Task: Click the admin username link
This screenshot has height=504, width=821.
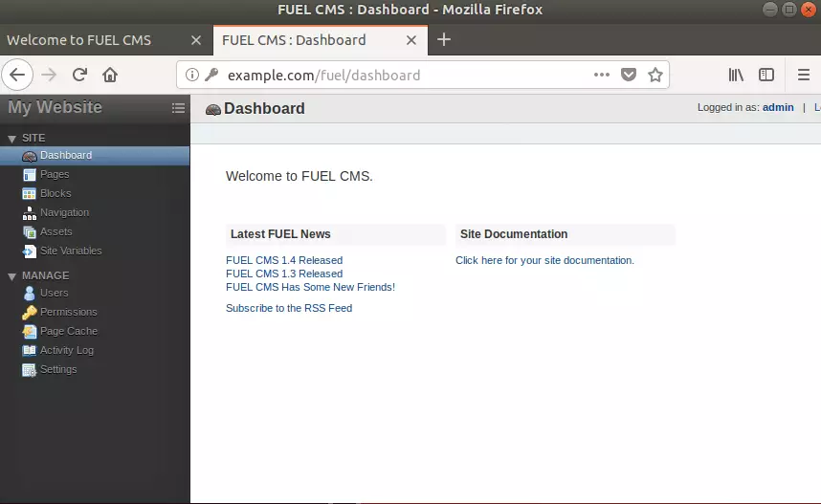Action: 778,107
